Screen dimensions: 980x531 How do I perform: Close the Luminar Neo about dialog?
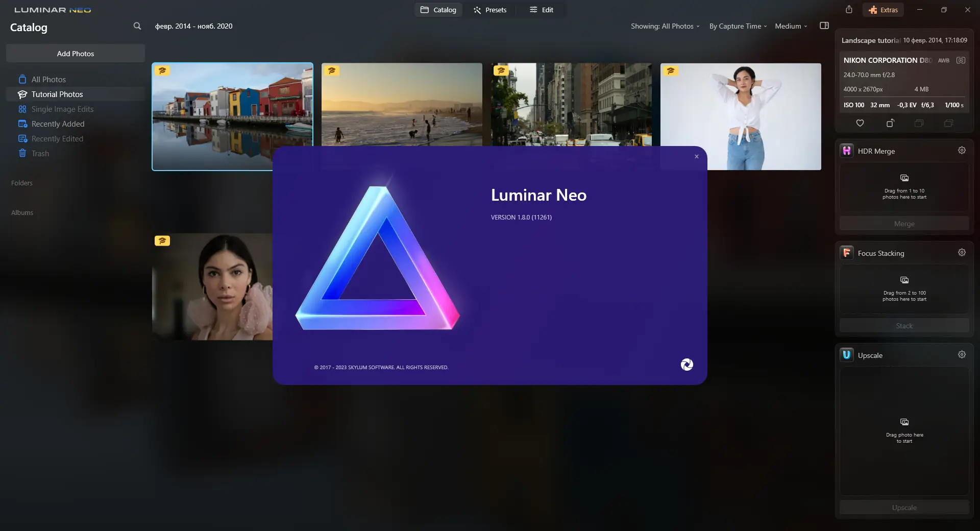click(696, 157)
